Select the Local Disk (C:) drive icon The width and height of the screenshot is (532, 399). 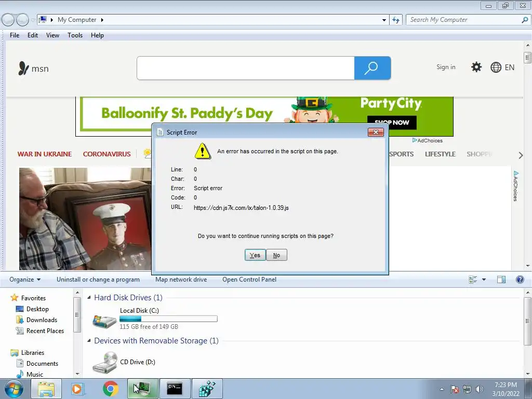(x=104, y=321)
